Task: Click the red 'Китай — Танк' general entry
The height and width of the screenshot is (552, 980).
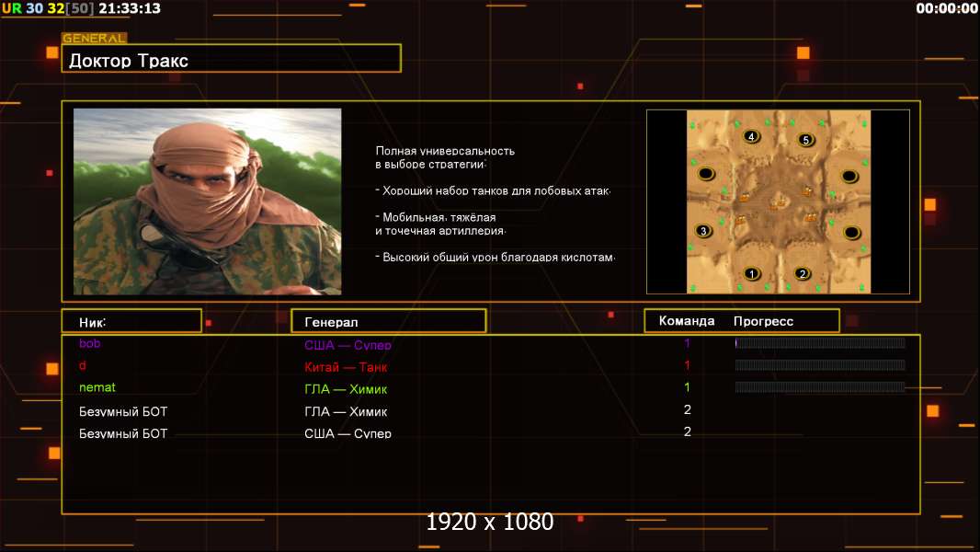Action: click(x=346, y=367)
